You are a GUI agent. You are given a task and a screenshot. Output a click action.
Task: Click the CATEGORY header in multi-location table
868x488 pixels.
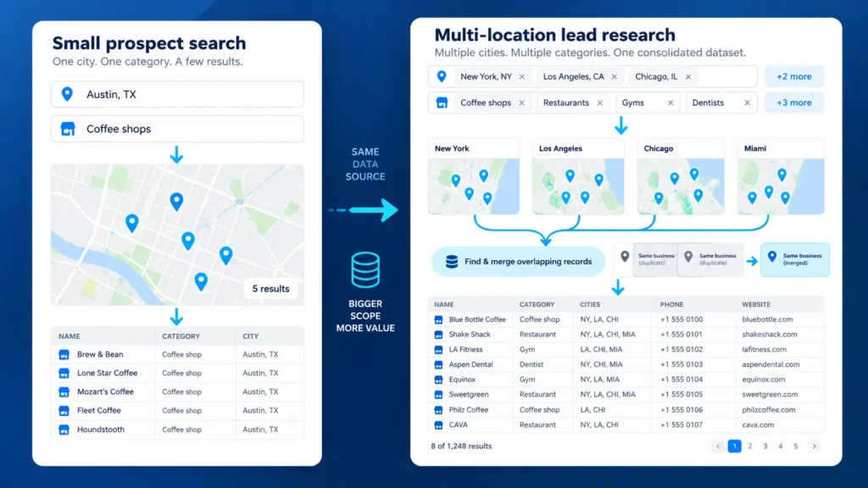537,305
